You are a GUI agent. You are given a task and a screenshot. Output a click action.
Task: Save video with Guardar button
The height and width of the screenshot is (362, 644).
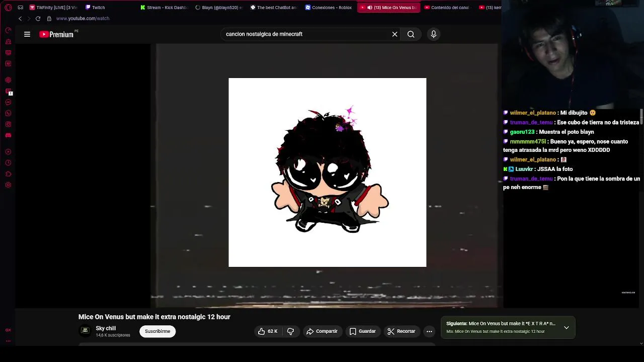(363, 331)
